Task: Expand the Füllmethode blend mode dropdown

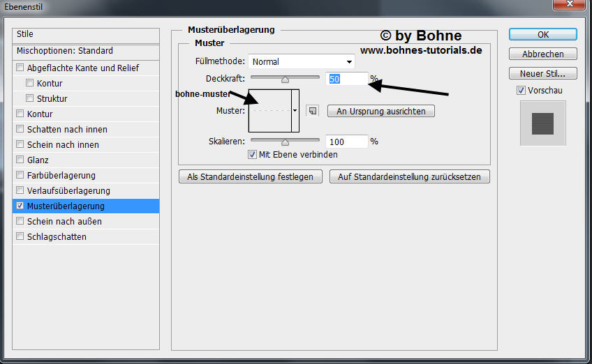Action: 302,62
